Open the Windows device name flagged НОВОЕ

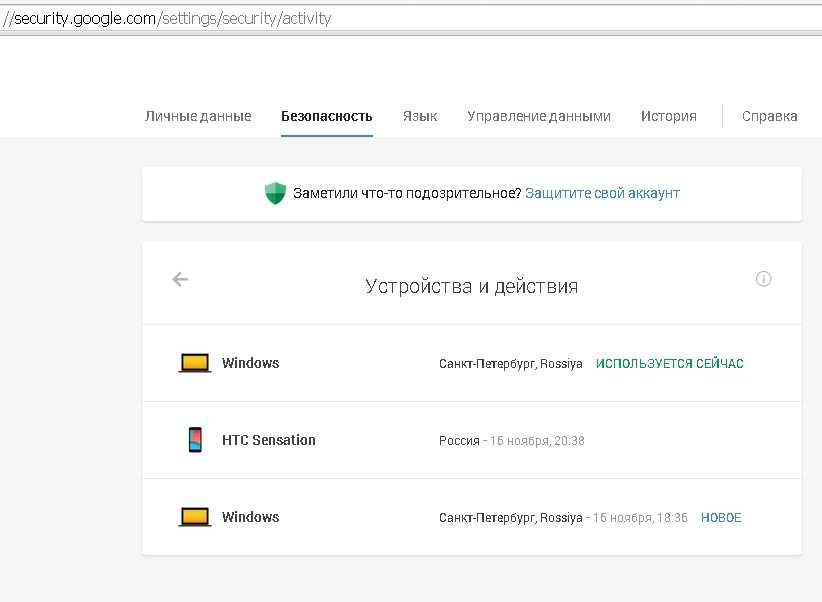pos(251,517)
